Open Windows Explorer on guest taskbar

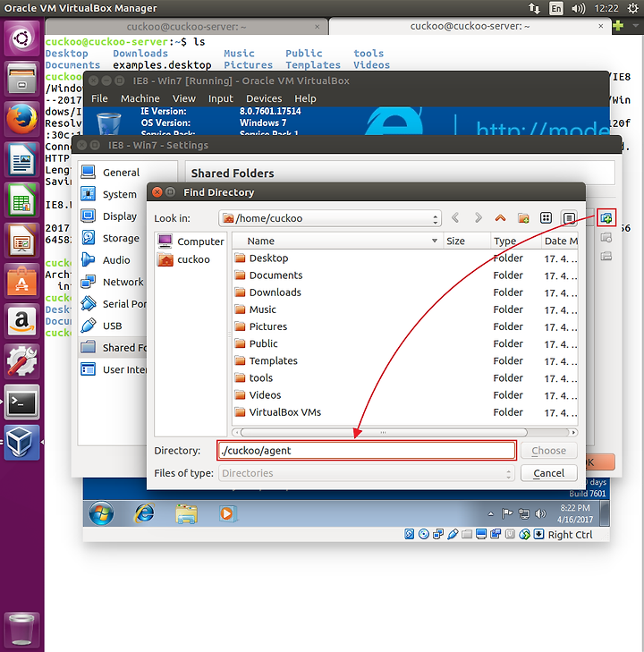(x=186, y=514)
